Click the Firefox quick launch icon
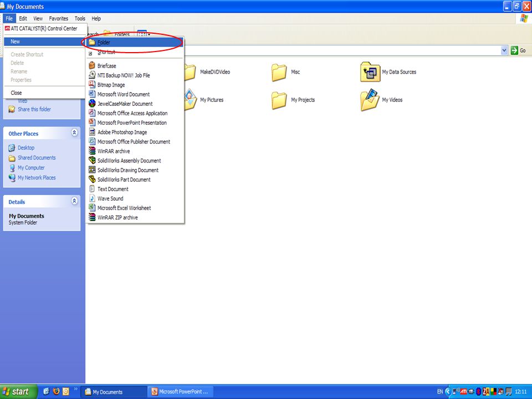This screenshot has height=399, width=532. (x=56, y=391)
